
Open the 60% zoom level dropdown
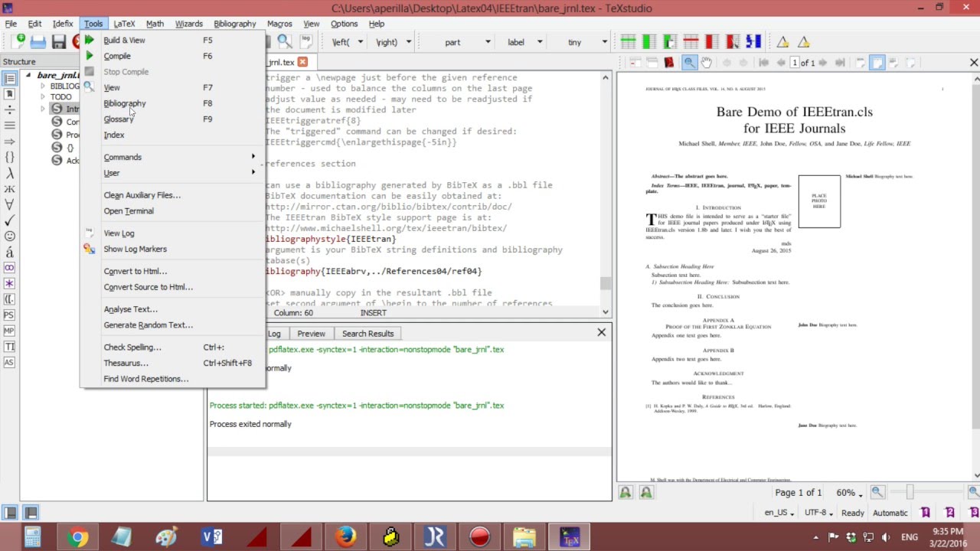[849, 493]
